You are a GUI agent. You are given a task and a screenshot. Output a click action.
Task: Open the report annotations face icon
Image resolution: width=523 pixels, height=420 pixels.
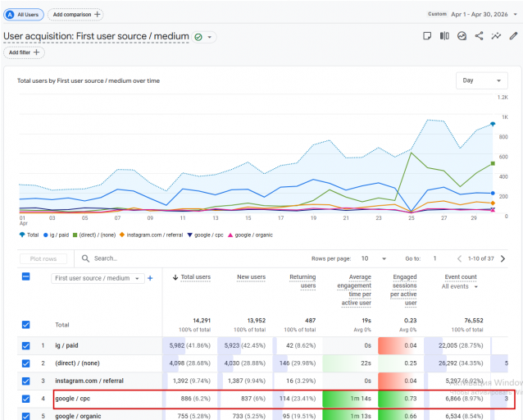462,36
